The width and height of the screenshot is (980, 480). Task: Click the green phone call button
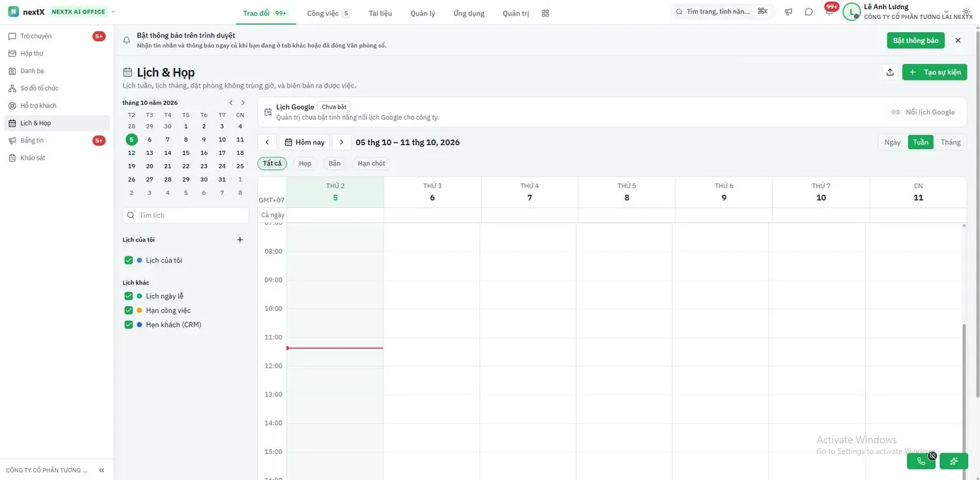(921, 461)
